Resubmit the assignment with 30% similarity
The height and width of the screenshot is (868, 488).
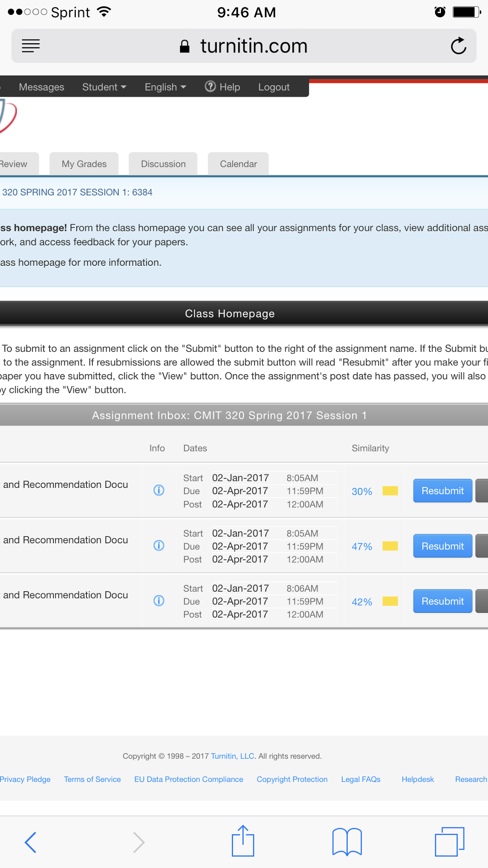443,491
